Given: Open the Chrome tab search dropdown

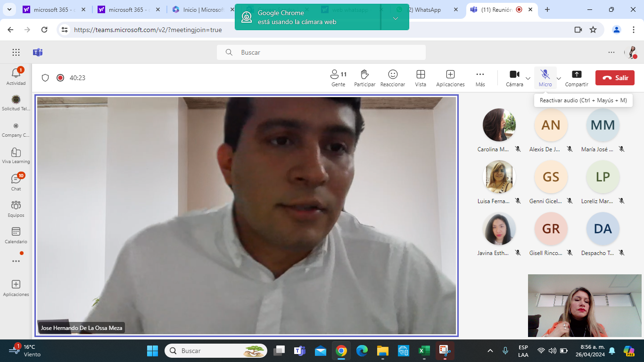Looking at the screenshot, I should coord(9,9).
